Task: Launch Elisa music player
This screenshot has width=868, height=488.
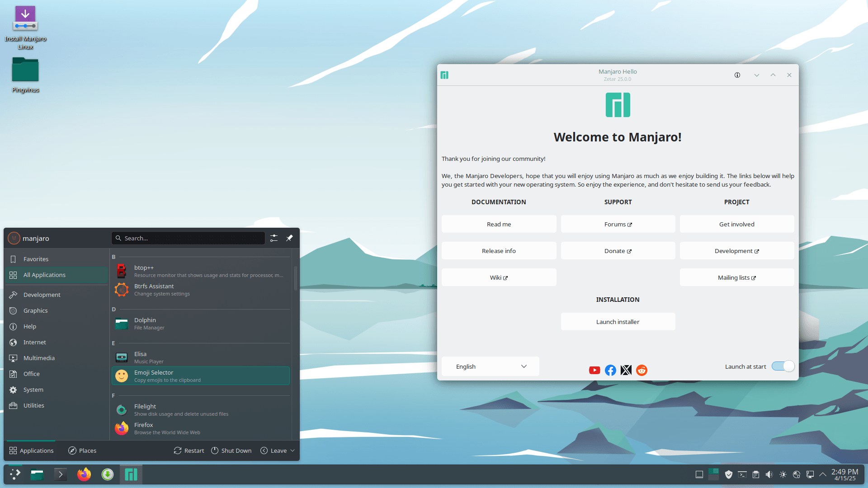Action: click(x=201, y=357)
